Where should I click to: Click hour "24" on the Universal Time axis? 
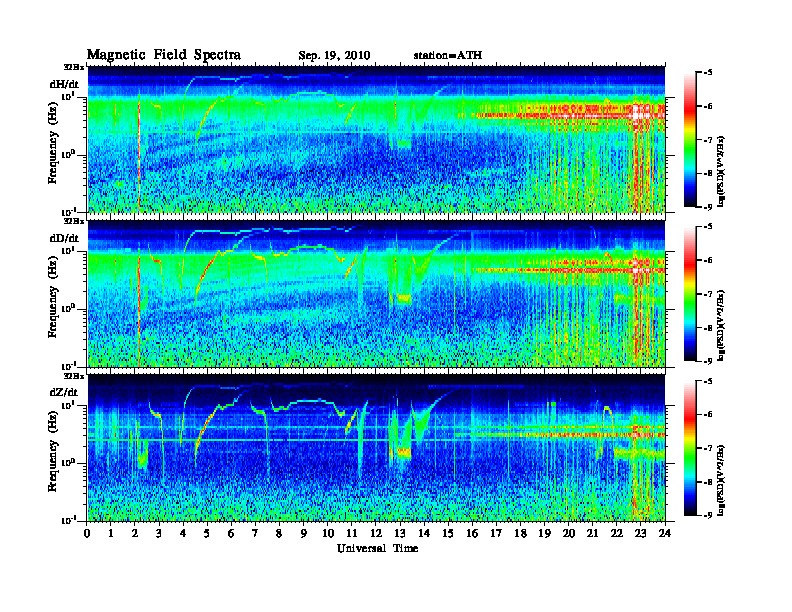pos(665,533)
